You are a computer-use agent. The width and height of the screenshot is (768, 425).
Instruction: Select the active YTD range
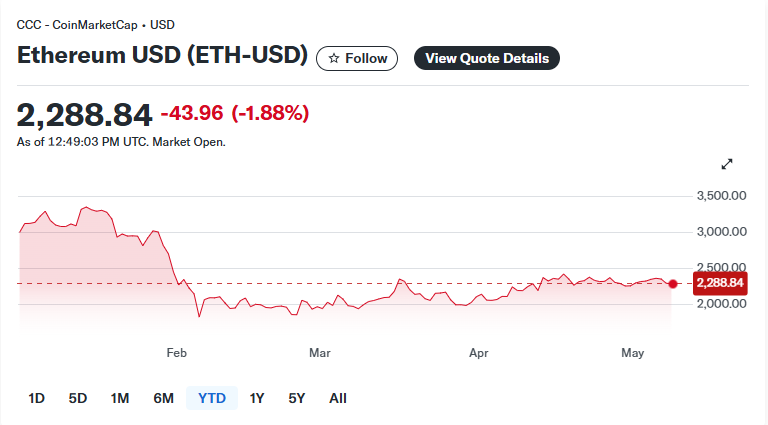point(212,398)
